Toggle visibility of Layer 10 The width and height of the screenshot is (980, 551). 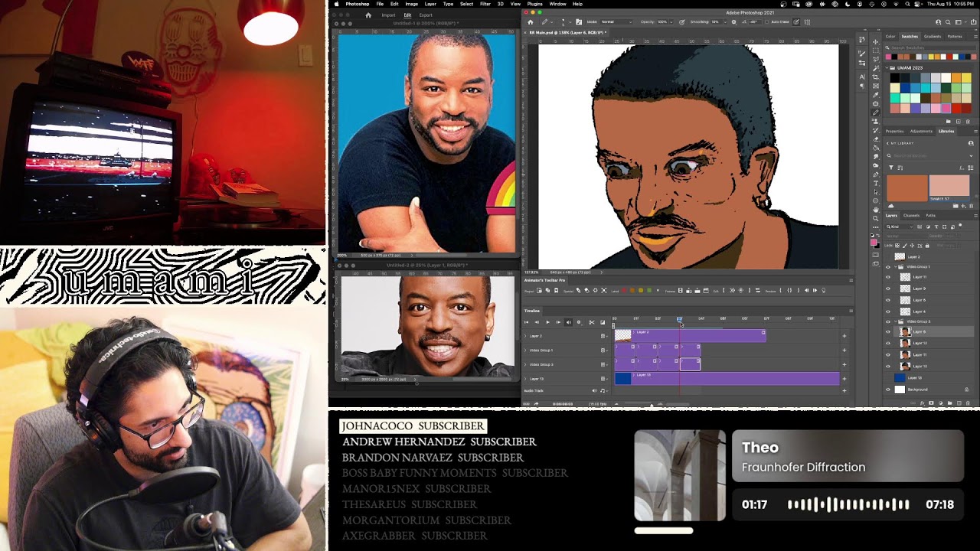tap(888, 366)
